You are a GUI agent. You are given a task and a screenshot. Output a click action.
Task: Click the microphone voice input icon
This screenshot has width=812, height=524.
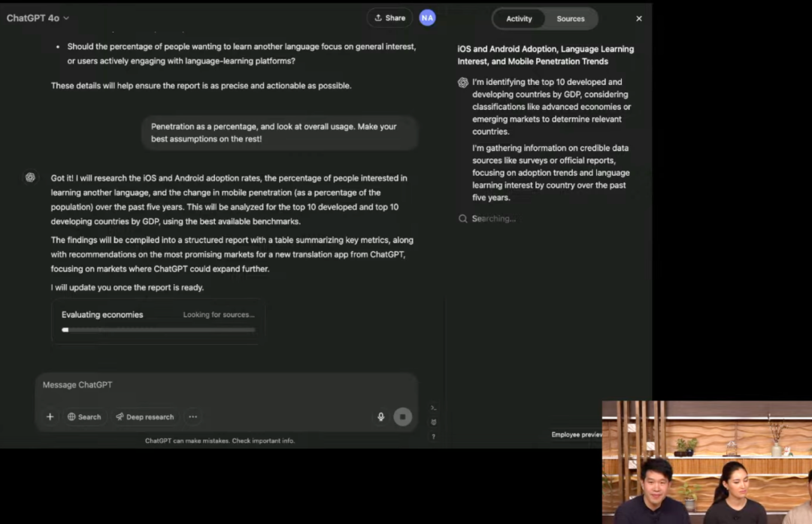381,416
